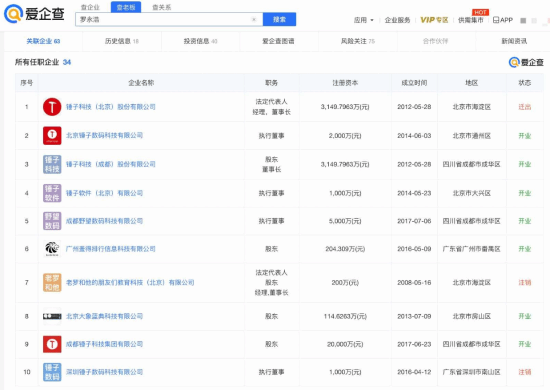
Task: Open 锤子科技（成都）股份有限公司 link
Action: pos(110,164)
